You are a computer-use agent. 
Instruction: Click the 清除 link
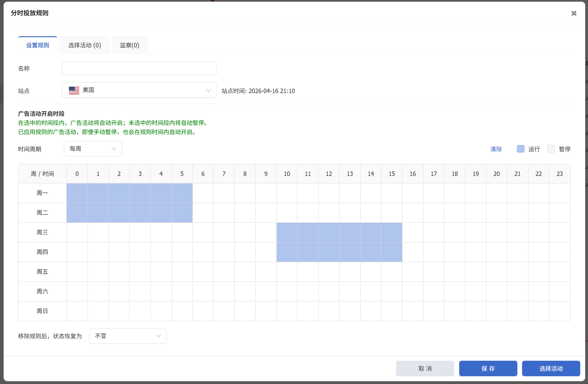(x=496, y=149)
